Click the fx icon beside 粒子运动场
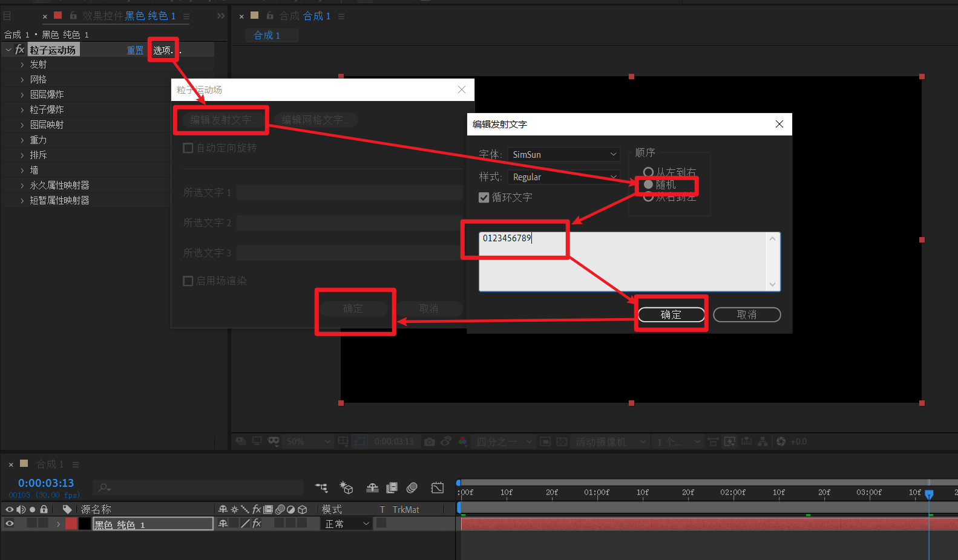The width and height of the screenshot is (958, 560). [20, 50]
